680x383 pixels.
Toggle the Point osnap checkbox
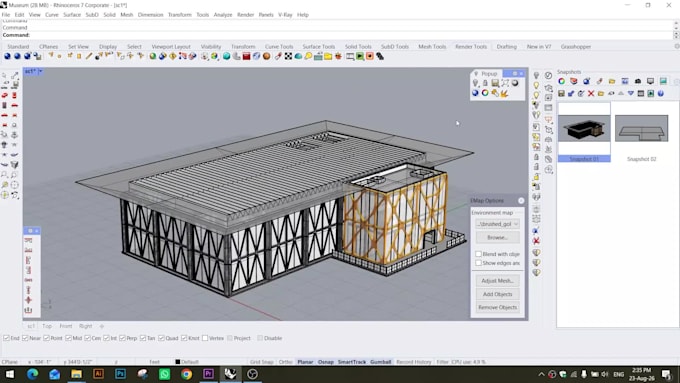46,338
